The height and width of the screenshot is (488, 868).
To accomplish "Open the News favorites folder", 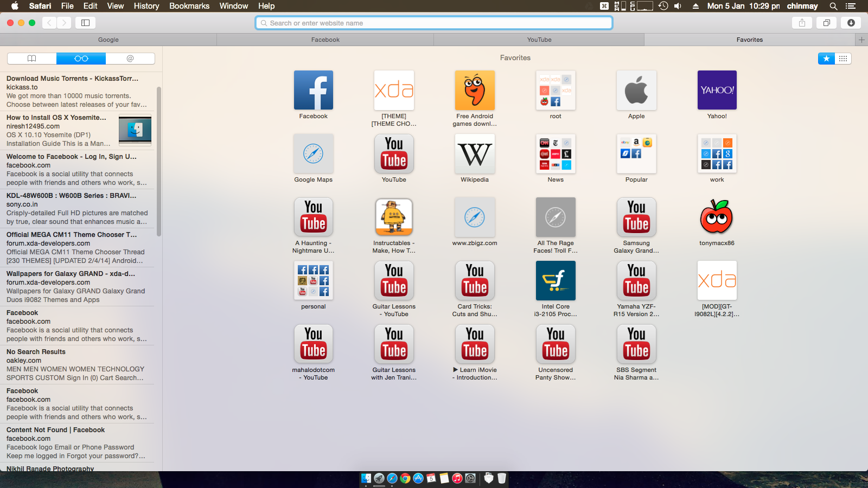I will pos(556,153).
